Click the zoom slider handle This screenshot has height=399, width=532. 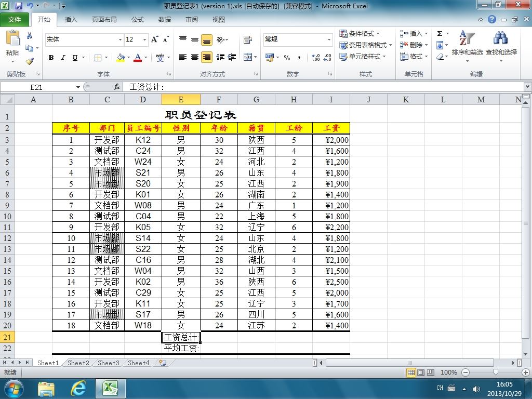tap(496, 373)
